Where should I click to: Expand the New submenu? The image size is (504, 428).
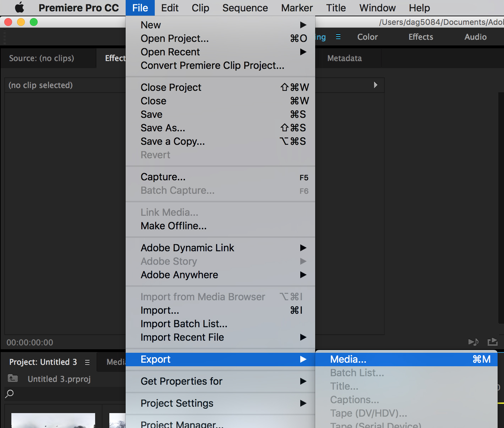[x=220, y=25]
